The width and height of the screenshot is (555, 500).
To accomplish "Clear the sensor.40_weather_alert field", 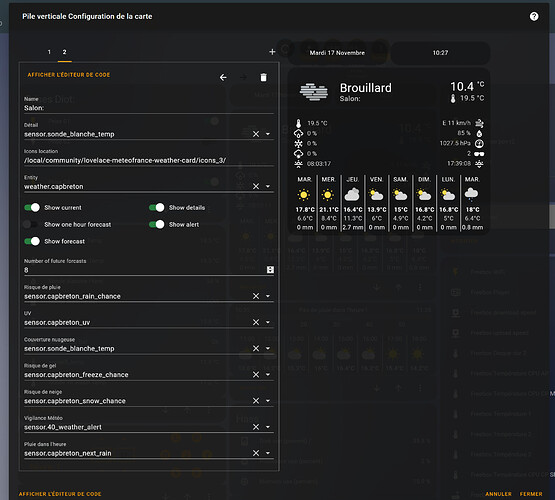I will coord(256,427).
